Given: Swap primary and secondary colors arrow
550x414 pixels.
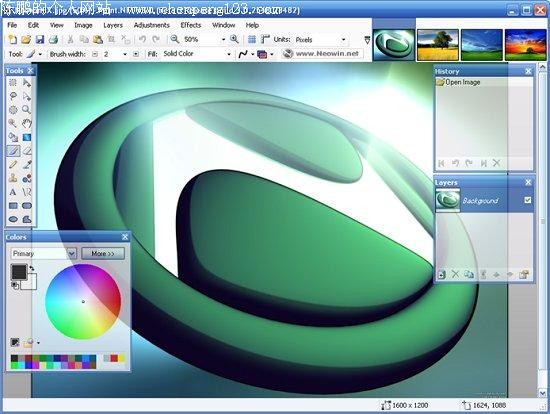Looking at the screenshot, I should pos(32,268).
